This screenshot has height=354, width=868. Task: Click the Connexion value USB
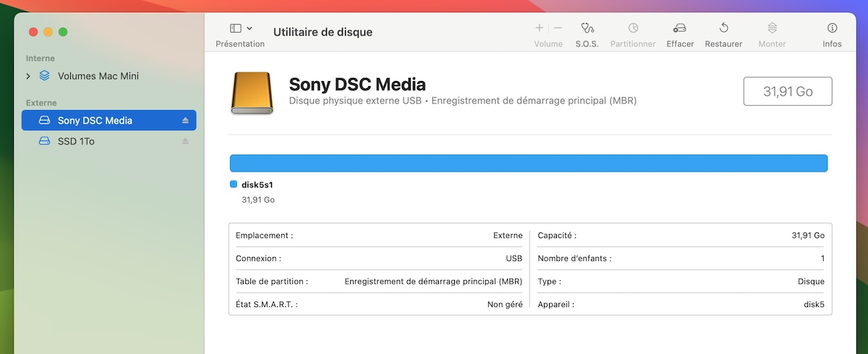(x=514, y=258)
